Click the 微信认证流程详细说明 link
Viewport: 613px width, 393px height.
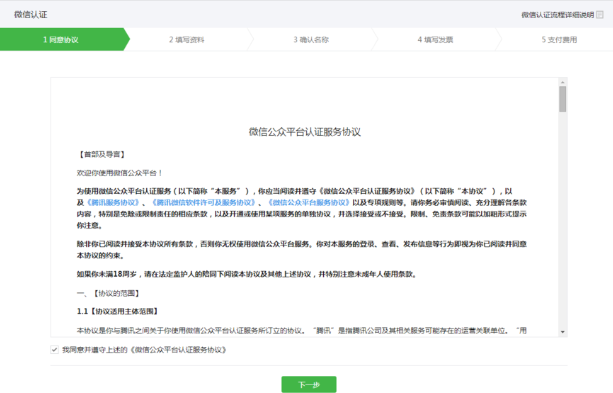click(x=558, y=15)
